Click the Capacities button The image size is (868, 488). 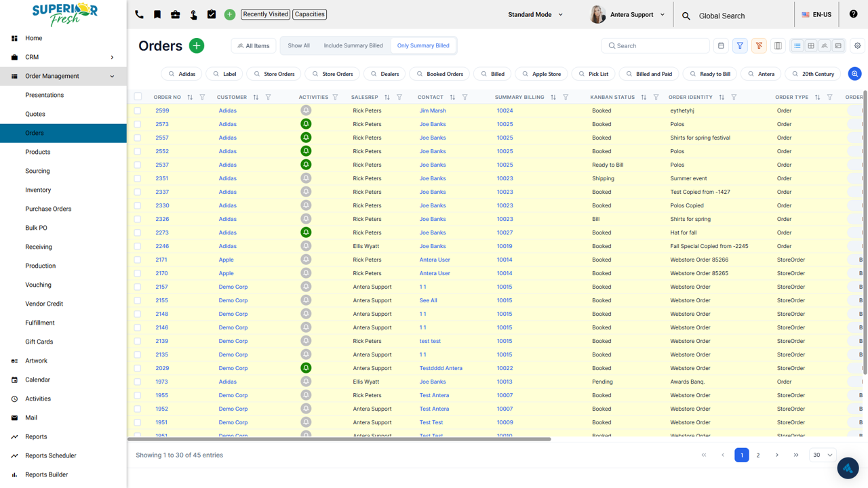tap(310, 14)
